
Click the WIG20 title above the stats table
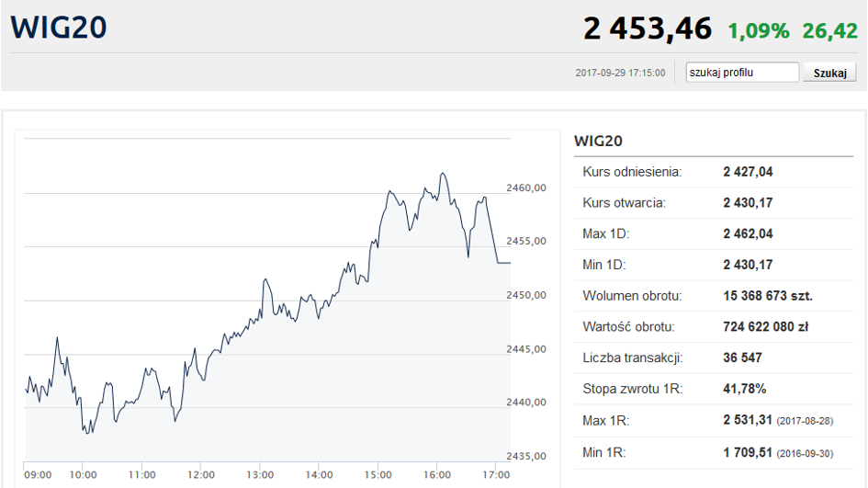tap(598, 141)
